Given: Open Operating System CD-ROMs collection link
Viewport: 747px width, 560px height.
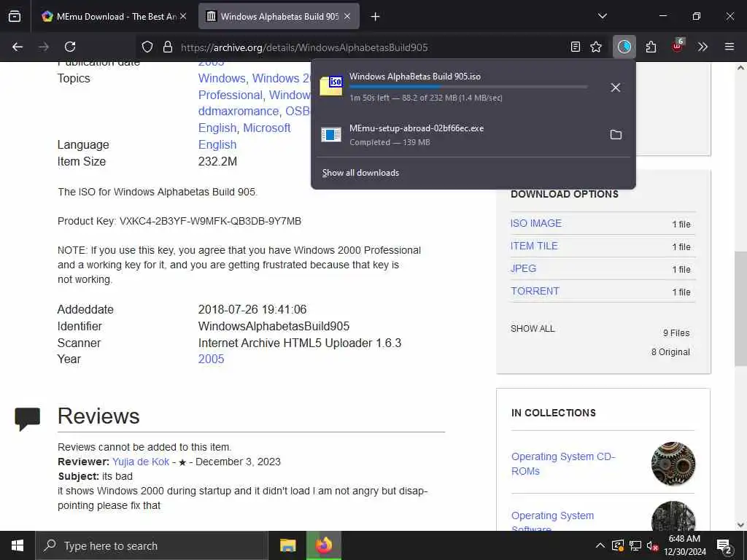Looking at the screenshot, I should 563,463.
